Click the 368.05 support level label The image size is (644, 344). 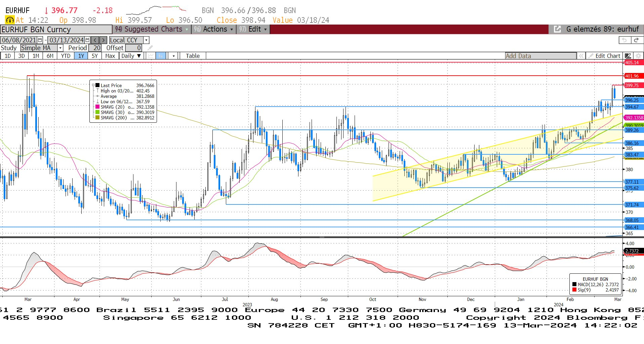[x=633, y=220]
